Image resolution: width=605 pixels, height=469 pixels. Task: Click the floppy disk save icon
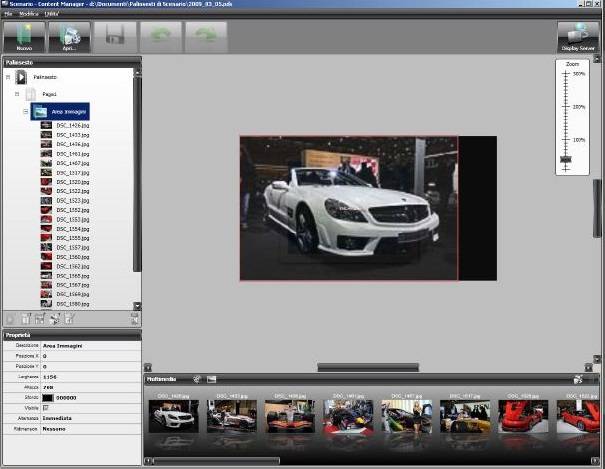click(x=115, y=36)
